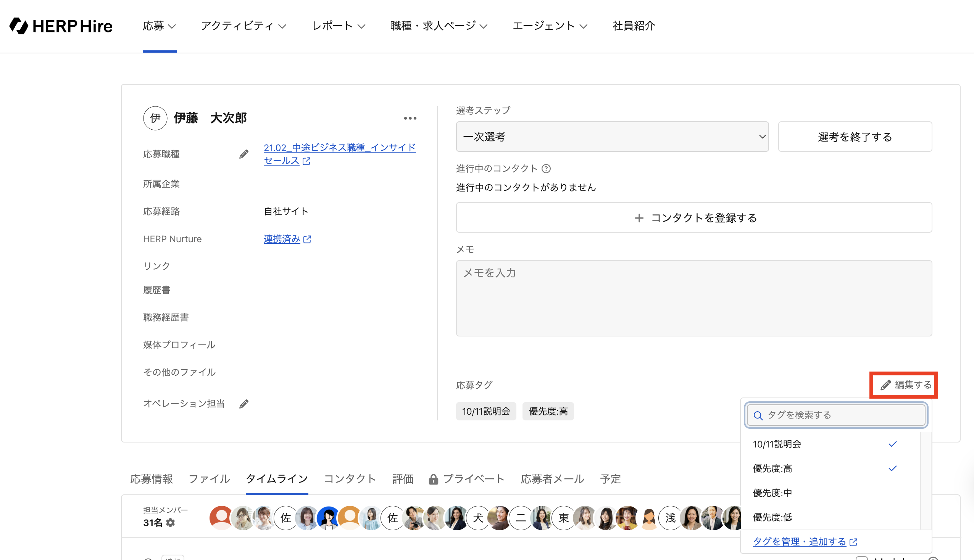Click pencil icon beside 応募職種
Image resolution: width=974 pixels, height=560 pixels.
click(x=243, y=154)
